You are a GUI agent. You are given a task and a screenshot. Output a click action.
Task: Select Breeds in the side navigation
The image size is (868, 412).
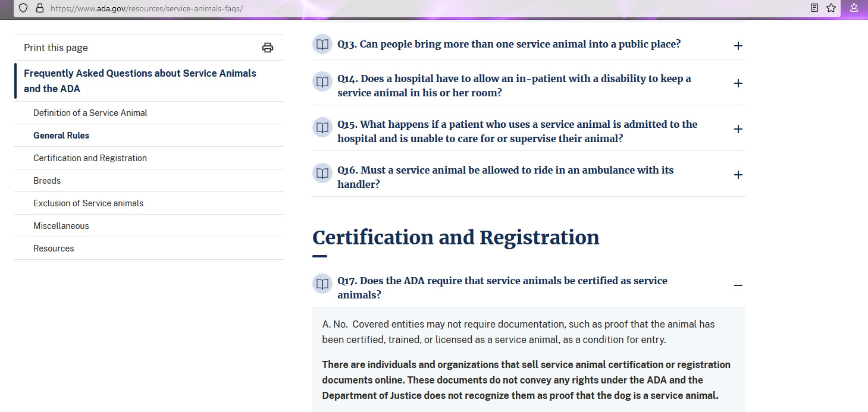tap(47, 181)
